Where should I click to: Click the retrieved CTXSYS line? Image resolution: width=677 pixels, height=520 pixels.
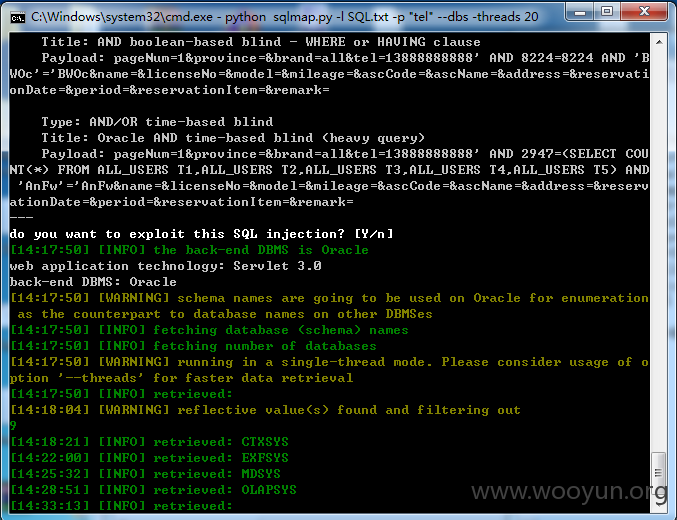tap(149, 442)
